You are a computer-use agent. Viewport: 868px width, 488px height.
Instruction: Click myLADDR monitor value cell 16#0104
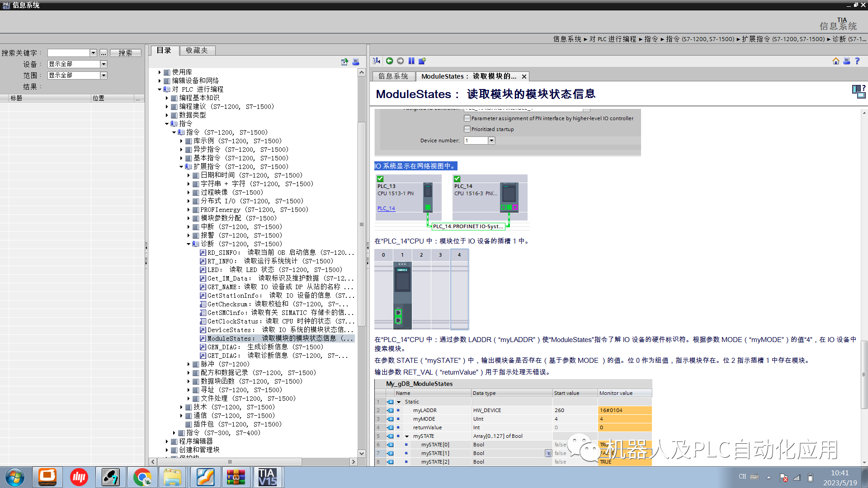[x=625, y=410]
